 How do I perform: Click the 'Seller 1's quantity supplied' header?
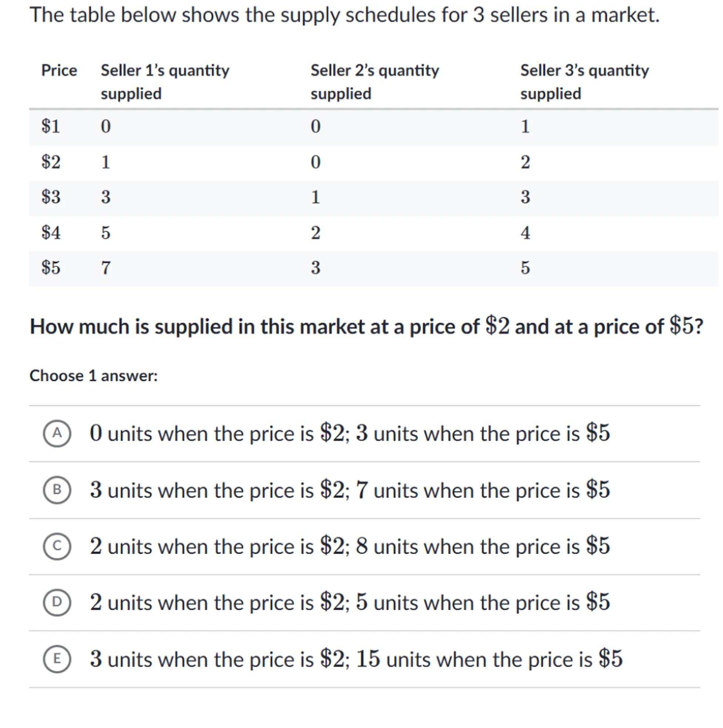pyautogui.click(x=165, y=82)
